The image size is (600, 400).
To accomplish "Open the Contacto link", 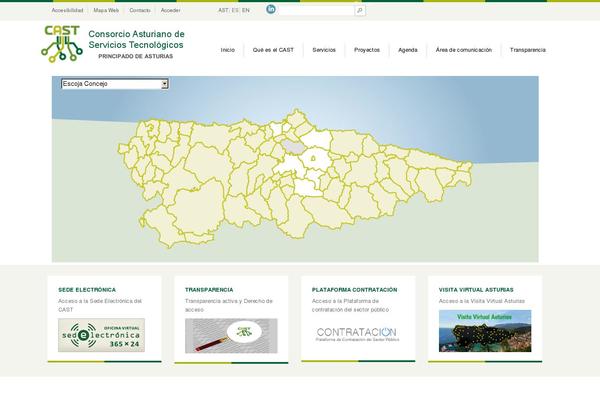I will click(x=140, y=10).
